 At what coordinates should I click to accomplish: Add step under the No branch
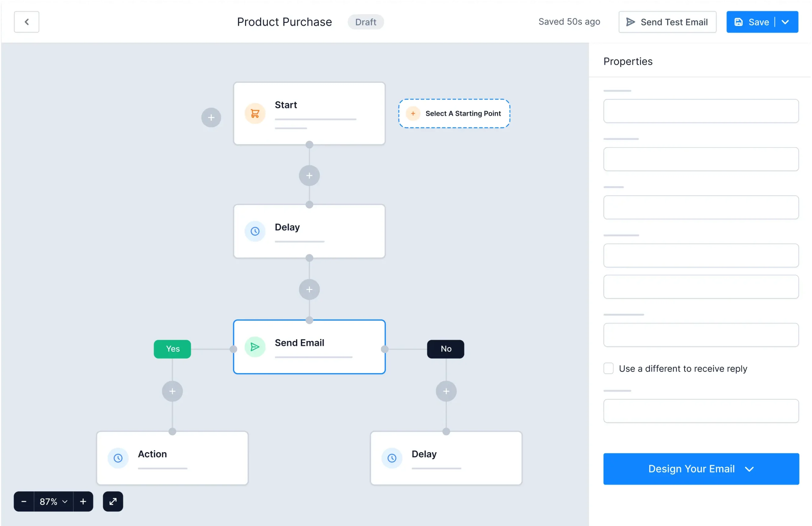[x=446, y=391]
